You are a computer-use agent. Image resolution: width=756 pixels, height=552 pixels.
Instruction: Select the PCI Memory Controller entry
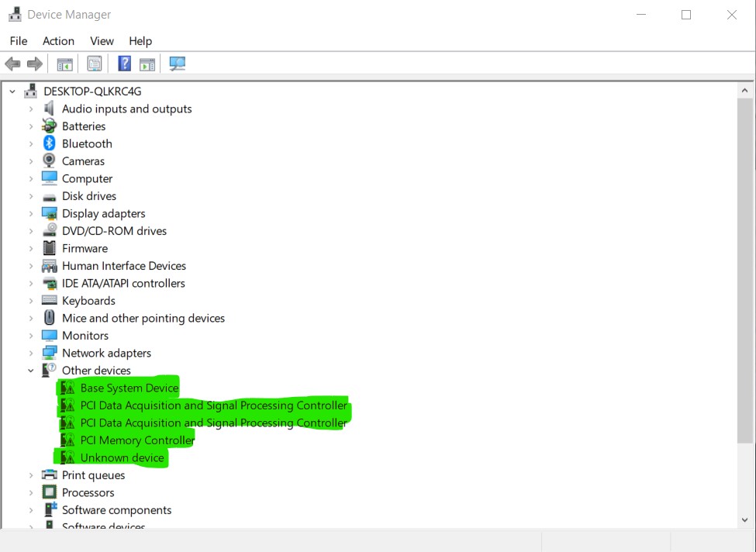[x=136, y=440]
